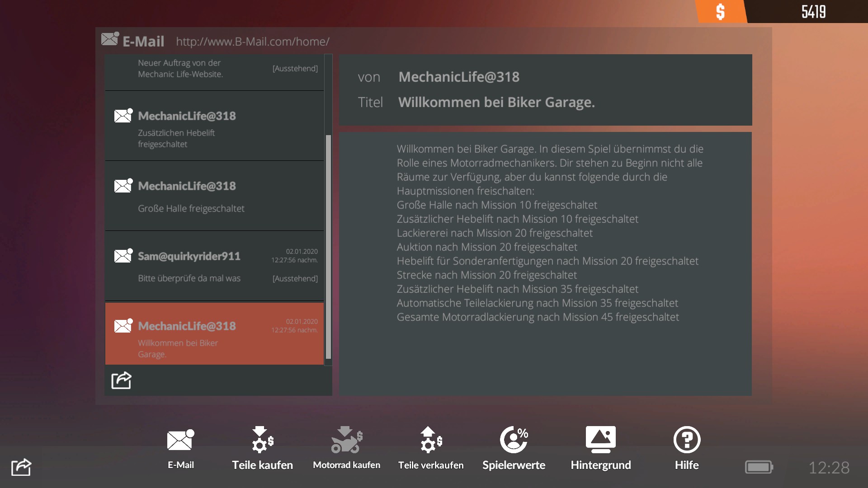Image resolution: width=868 pixels, height=488 pixels.
Task: Click line Strecke nach Mission 20 freigeschaltet
Action: click(x=487, y=275)
